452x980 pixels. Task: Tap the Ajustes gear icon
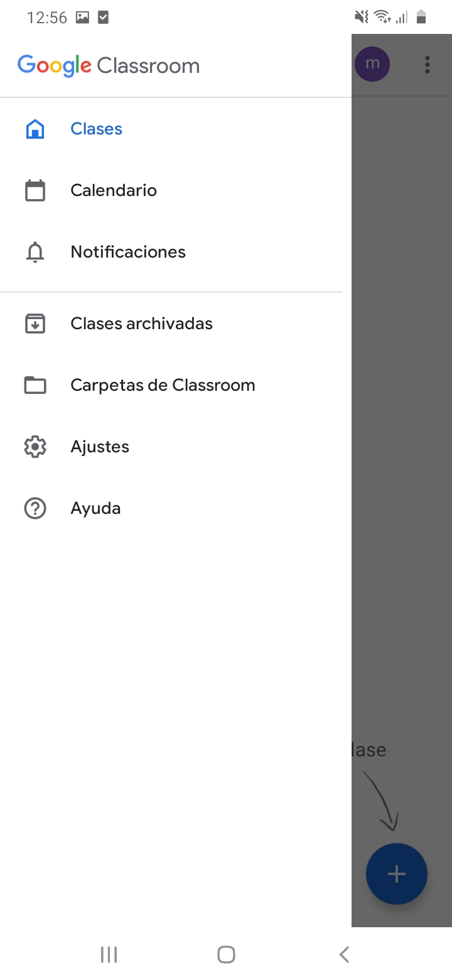[x=35, y=446]
